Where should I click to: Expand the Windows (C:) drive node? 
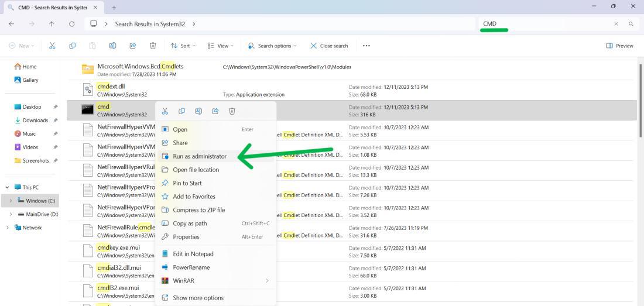[11, 201]
